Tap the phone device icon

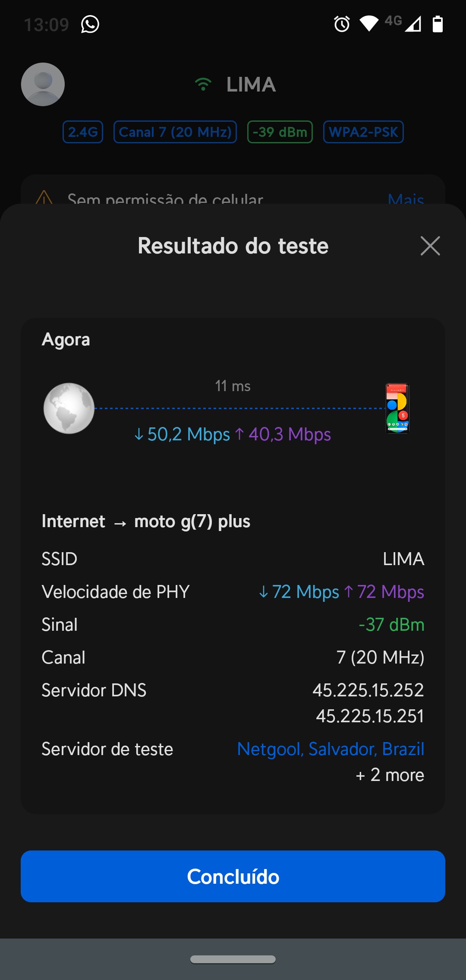[x=397, y=408]
